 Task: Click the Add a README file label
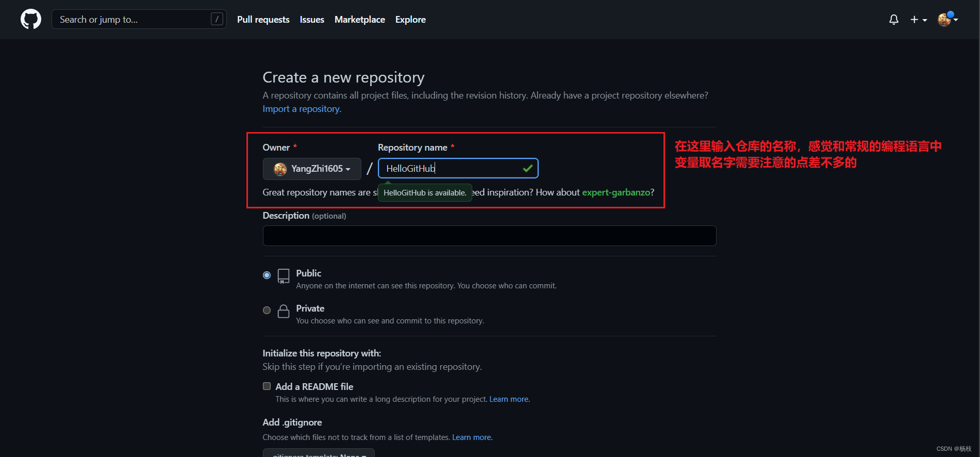(x=314, y=387)
